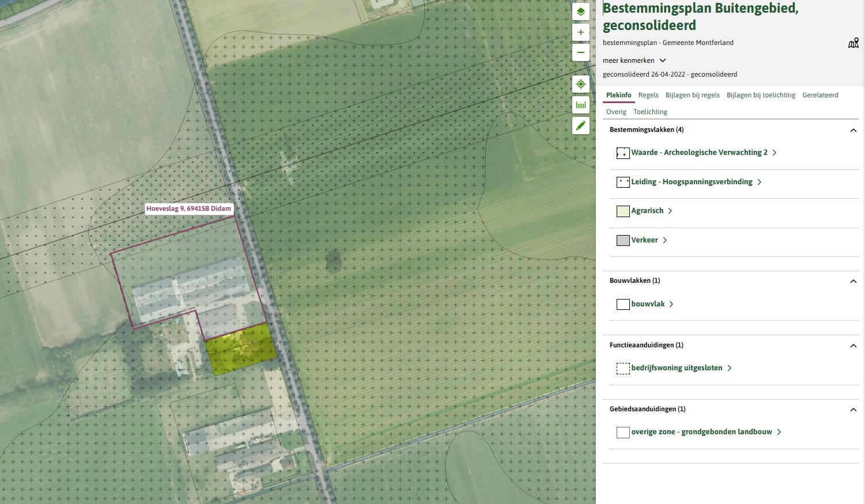Open Waarde - Archeologische Verwachting 2 link
Image resolution: width=865 pixels, height=504 pixels.
tap(699, 153)
